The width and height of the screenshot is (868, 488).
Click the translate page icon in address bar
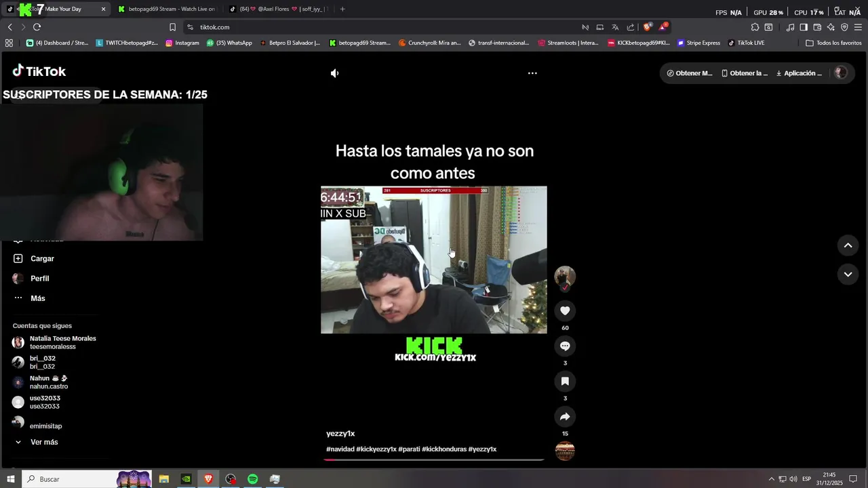[615, 27]
